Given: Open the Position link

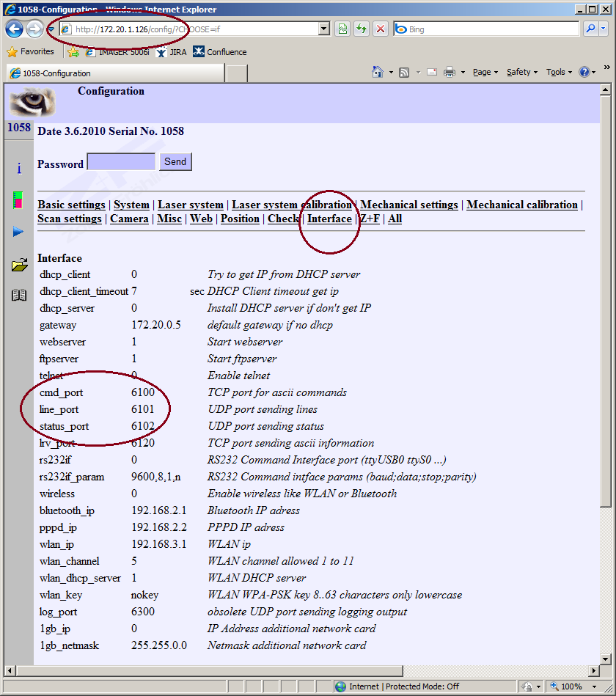Looking at the screenshot, I should click(240, 219).
